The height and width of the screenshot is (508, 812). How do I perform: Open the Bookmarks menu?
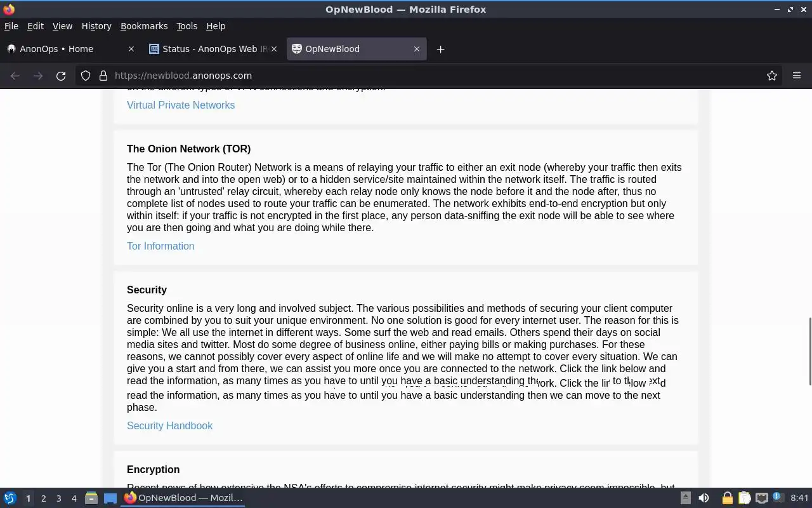(x=144, y=26)
